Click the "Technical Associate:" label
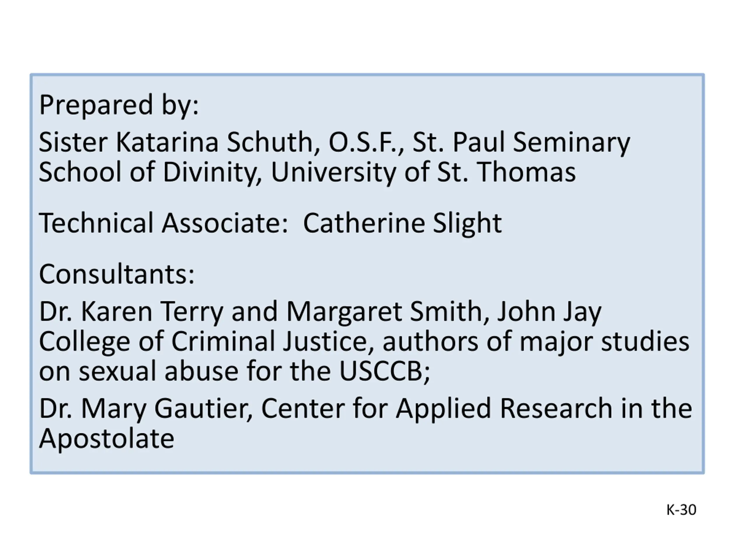Screen dimensions: 747x560 [x=163, y=223]
